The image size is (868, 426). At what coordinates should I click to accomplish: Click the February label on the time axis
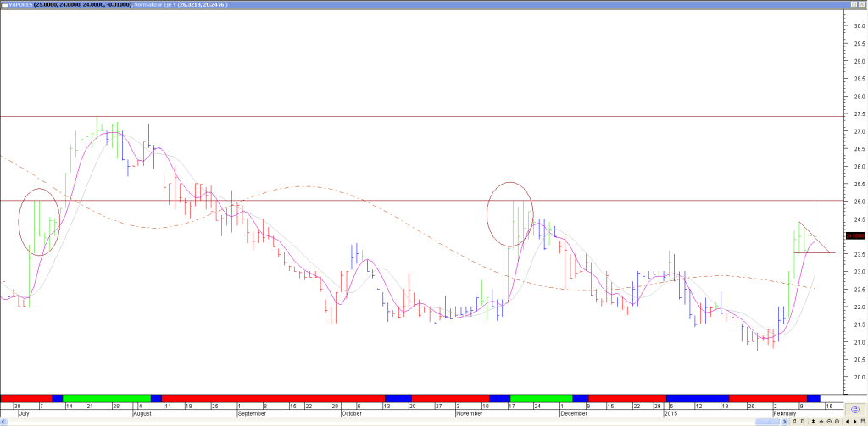coord(786,414)
